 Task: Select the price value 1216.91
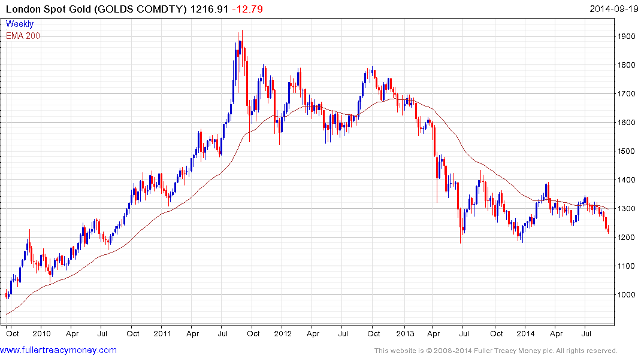[x=210, y=9]
